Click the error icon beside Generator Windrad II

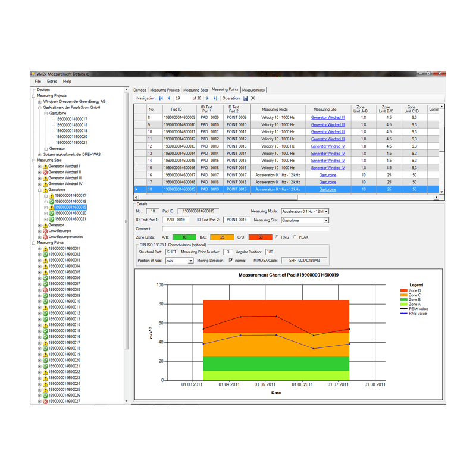coord(45,172)
